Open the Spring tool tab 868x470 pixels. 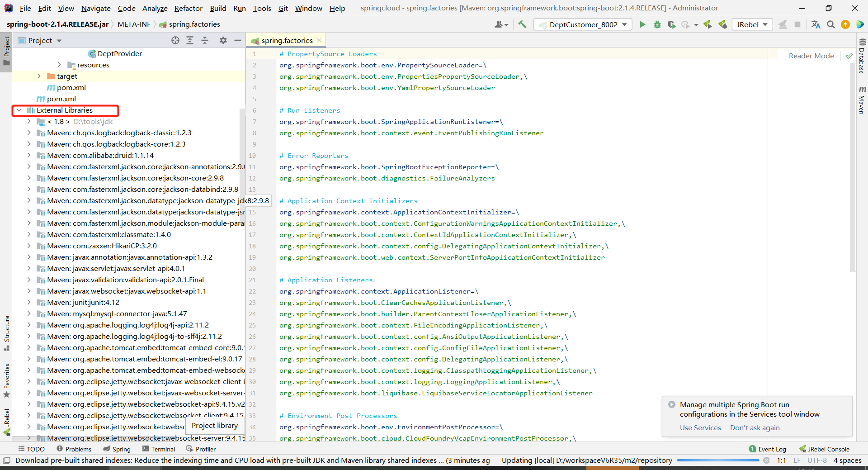pyautogui.click(x=117, y=449)
